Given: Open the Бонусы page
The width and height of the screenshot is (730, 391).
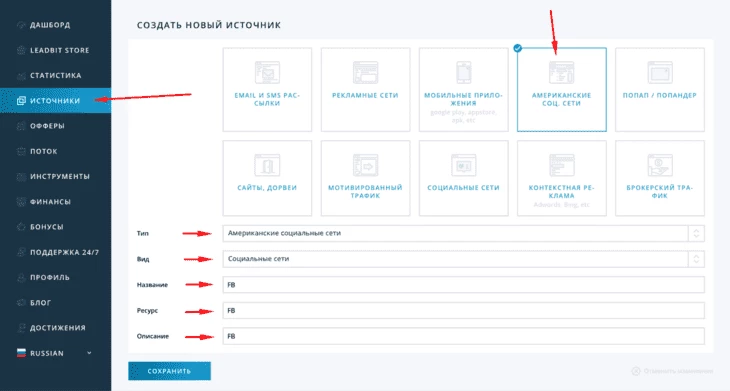Looking at the screenshot, I should coord(55,227).
